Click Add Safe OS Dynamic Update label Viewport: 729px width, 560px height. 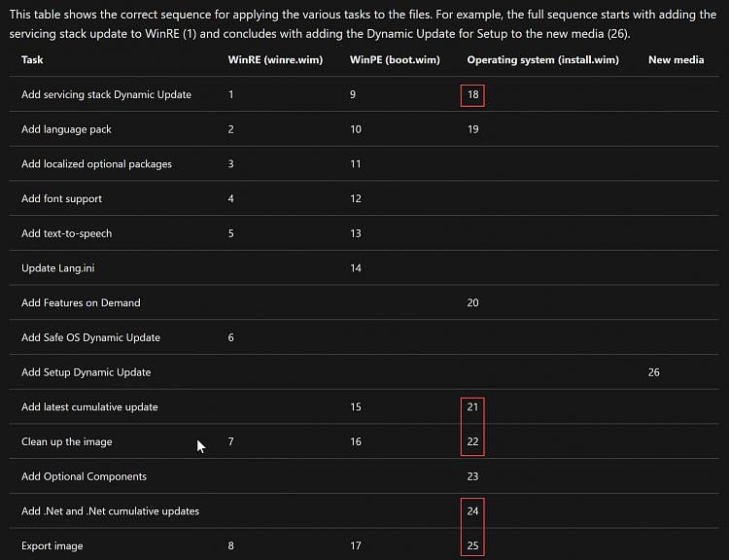pyautogui.click(x=90, y=337)
